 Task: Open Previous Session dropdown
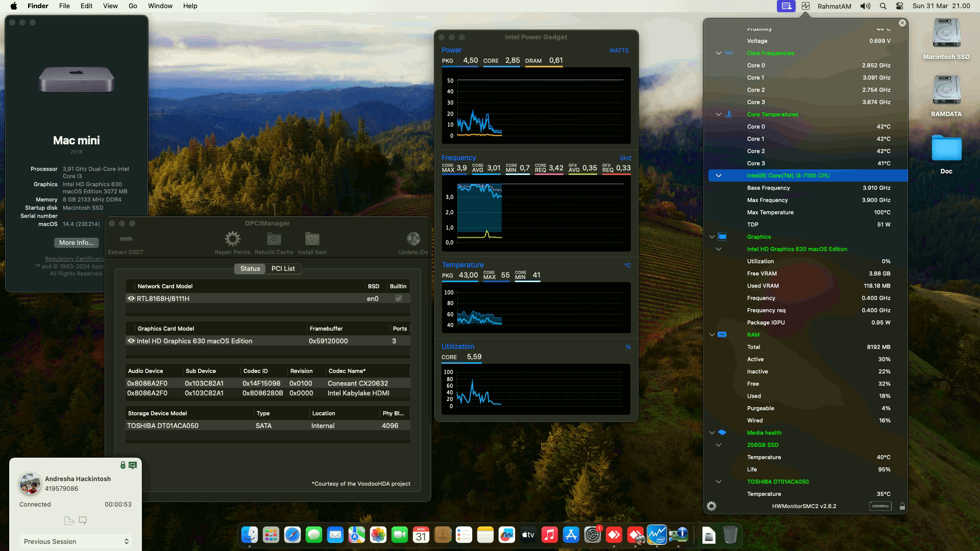point(76,541)
